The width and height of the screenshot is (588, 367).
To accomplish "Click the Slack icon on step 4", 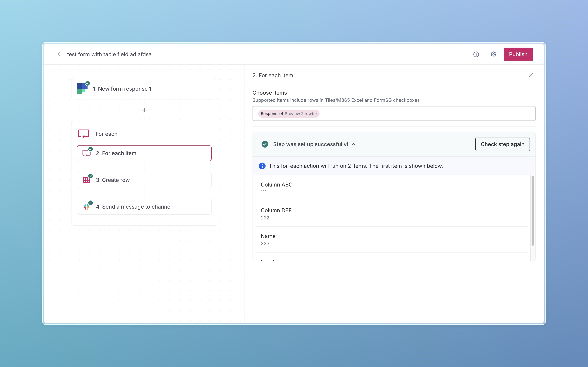I will click(86, 207).
